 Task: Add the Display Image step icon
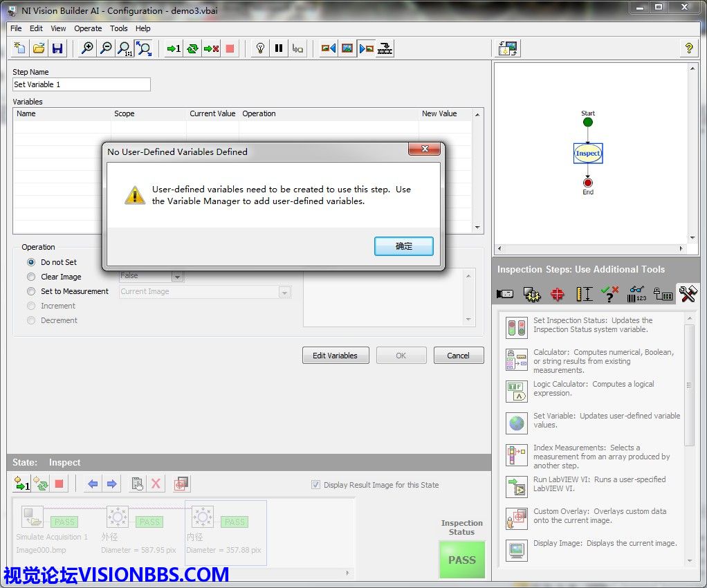517,551
